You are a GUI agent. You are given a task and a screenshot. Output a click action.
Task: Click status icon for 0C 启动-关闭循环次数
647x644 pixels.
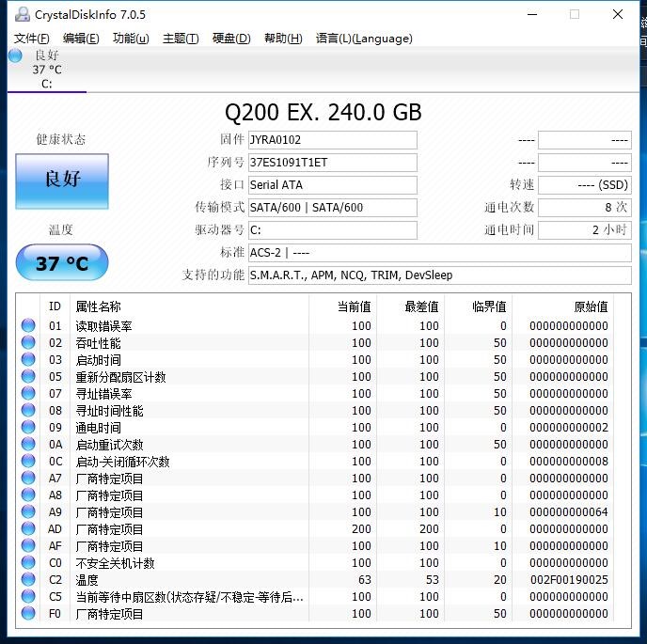(x=28, y=461)
